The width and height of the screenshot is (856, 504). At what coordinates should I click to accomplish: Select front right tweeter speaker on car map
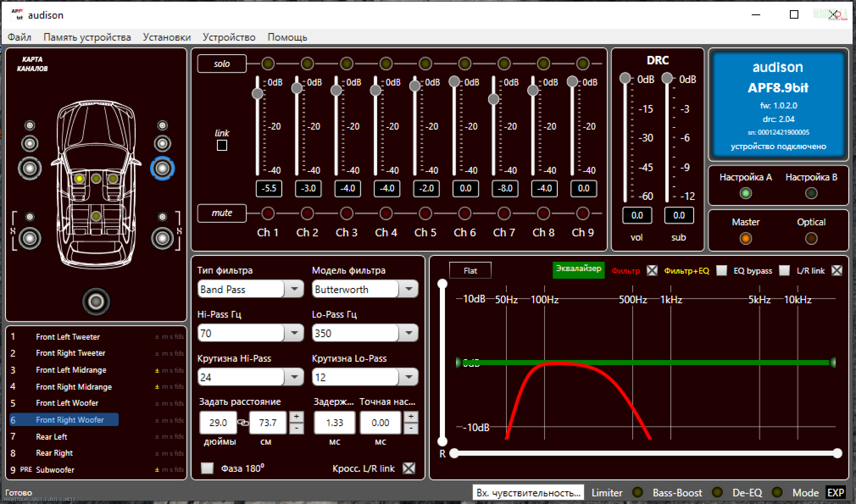[x=162, y=125]
